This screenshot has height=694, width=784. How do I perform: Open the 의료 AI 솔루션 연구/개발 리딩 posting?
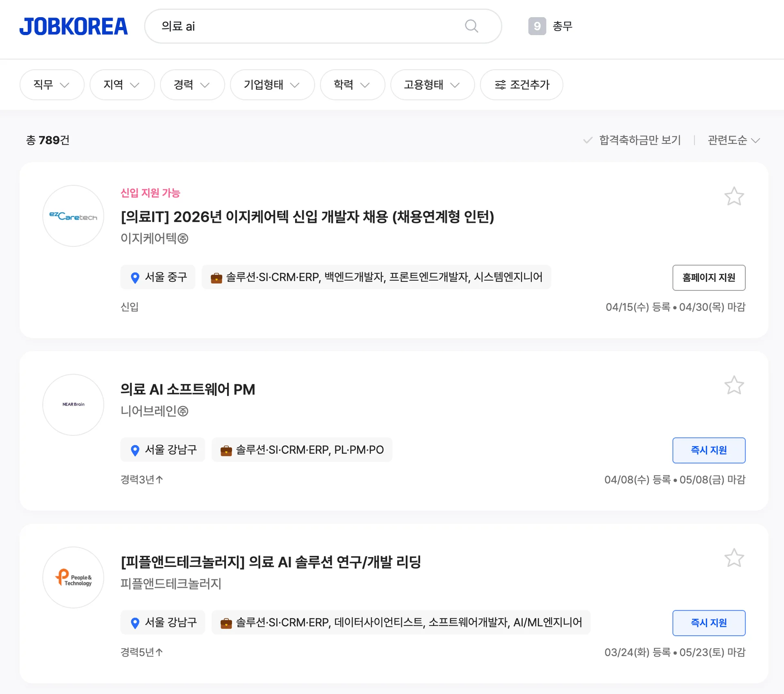click(270, 562)
